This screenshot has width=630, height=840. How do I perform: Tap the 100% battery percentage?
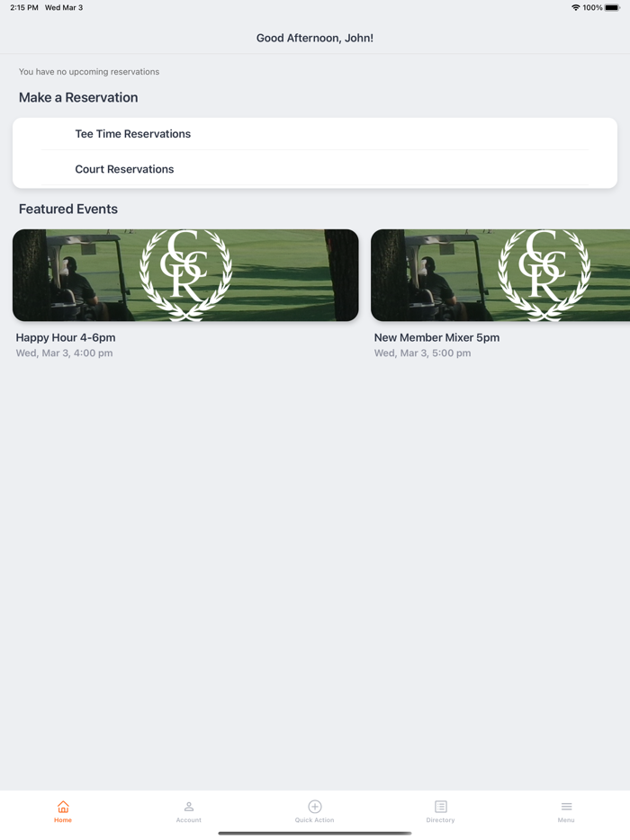click(592, 7)
